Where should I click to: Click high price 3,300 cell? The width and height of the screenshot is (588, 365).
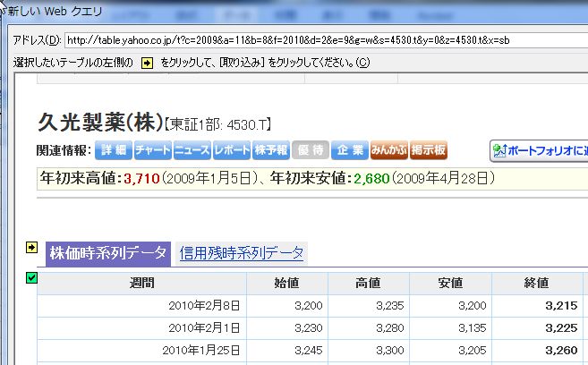coord(368,351)
